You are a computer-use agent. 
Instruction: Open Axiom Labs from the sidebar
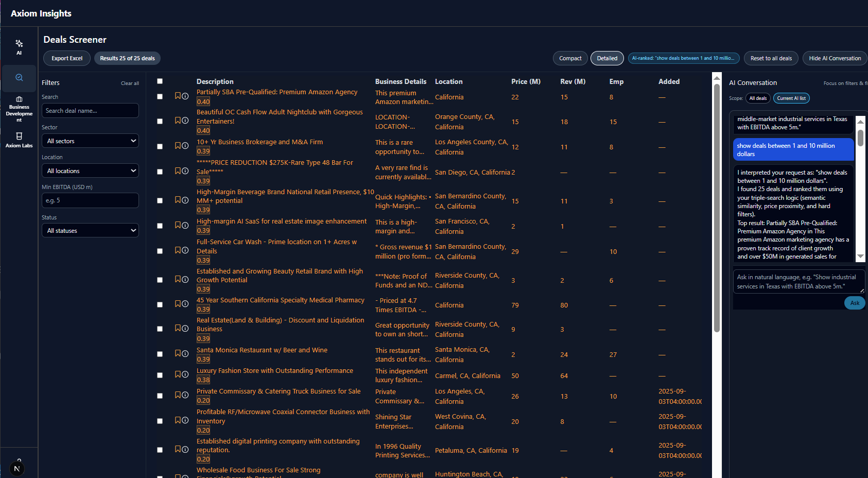19,140
